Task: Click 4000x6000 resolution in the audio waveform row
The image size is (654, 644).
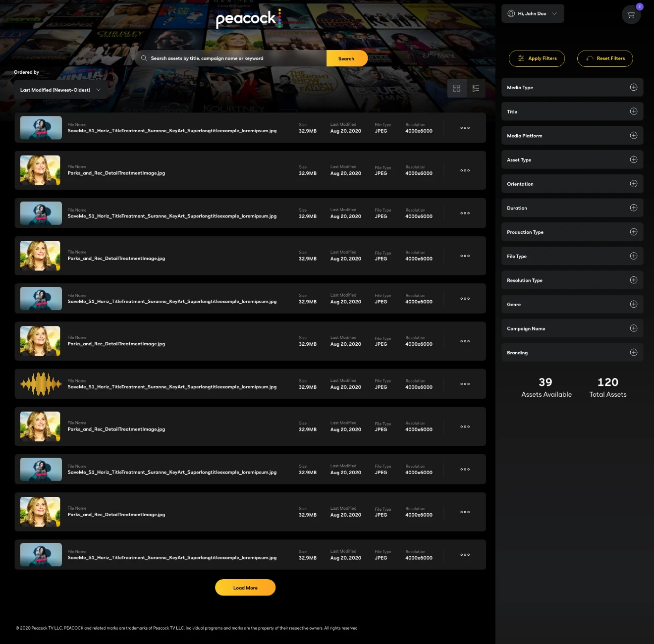Action: click(x=419, y=387)
